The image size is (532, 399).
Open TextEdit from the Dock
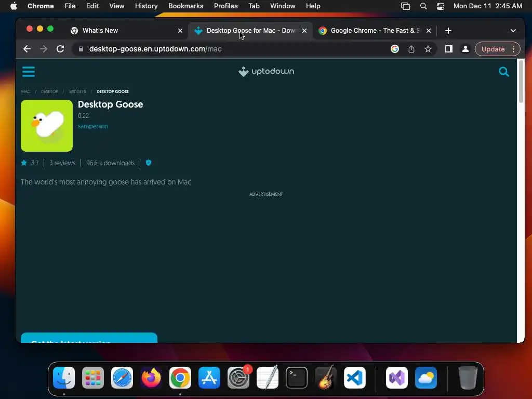[268, 378]
